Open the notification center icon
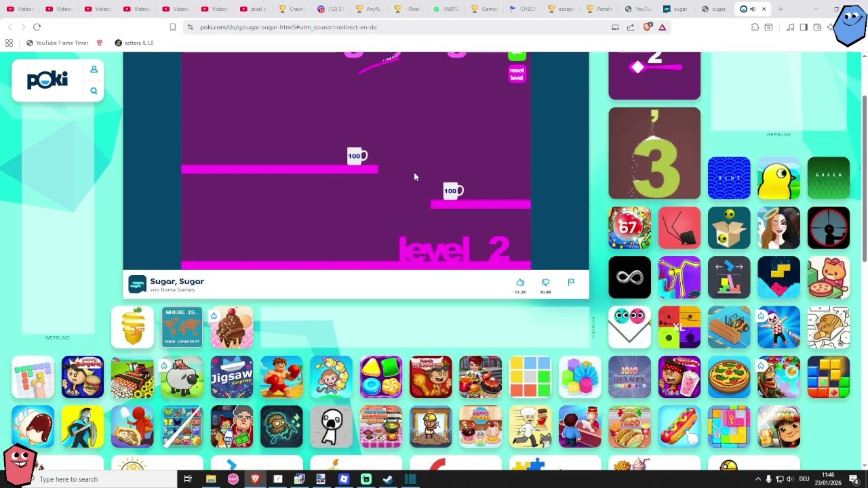 [x=854, y=479]
